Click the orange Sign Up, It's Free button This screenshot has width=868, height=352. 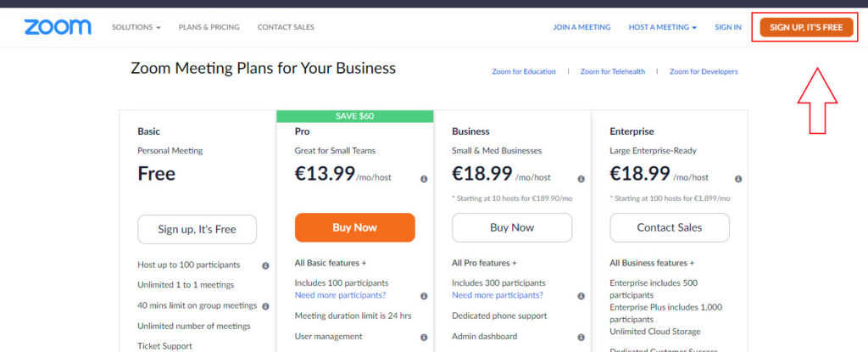coord(806,27)
